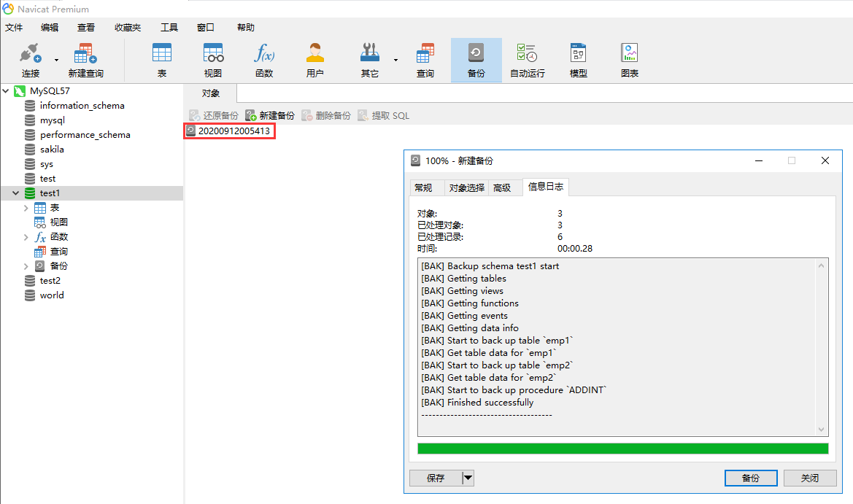853x504 pixels.
Task: Select the information_schema database
Action: click(82, 106)
